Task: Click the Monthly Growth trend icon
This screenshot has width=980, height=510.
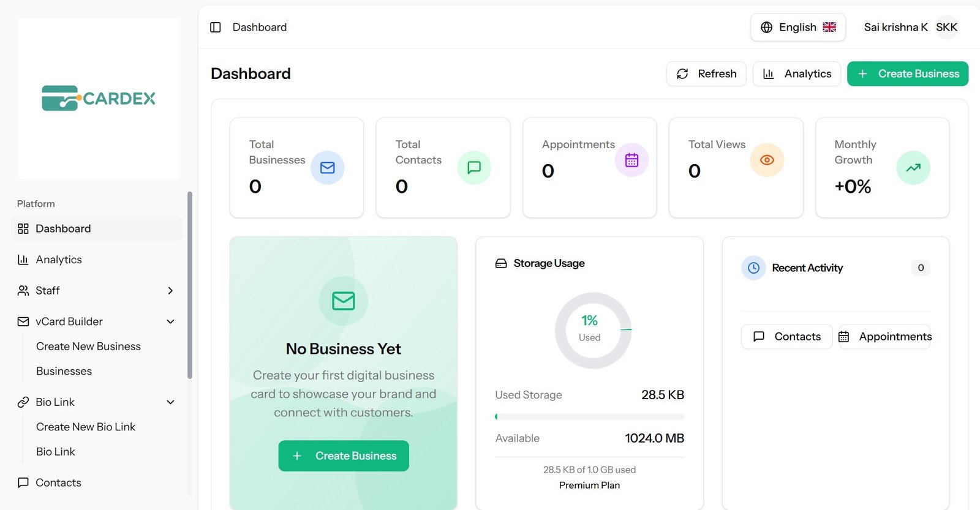Action: click(x=913, y=168)
